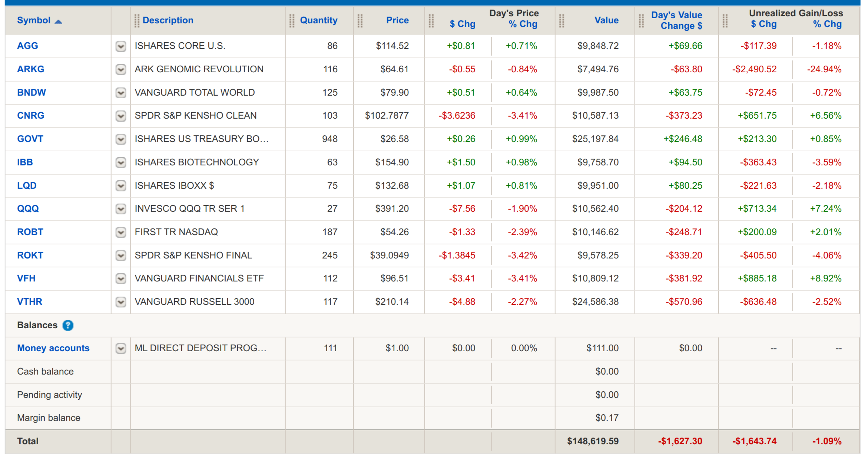Image resolution: width=868 pixels, height=461 pixels.
Task: Open the AGG row action dropdown
Action: coord(121,46)
